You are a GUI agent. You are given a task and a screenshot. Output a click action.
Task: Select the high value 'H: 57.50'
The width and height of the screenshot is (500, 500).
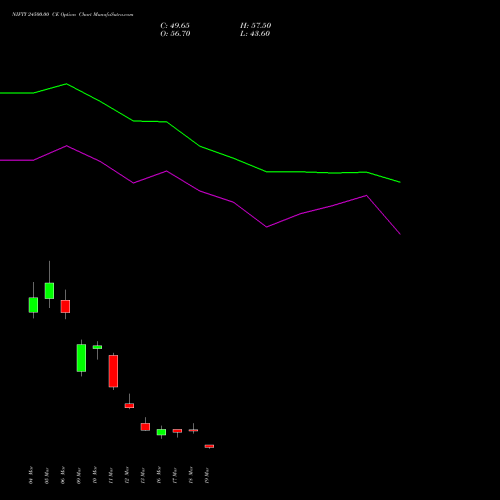pyautogui.click(x=256, y=26)
